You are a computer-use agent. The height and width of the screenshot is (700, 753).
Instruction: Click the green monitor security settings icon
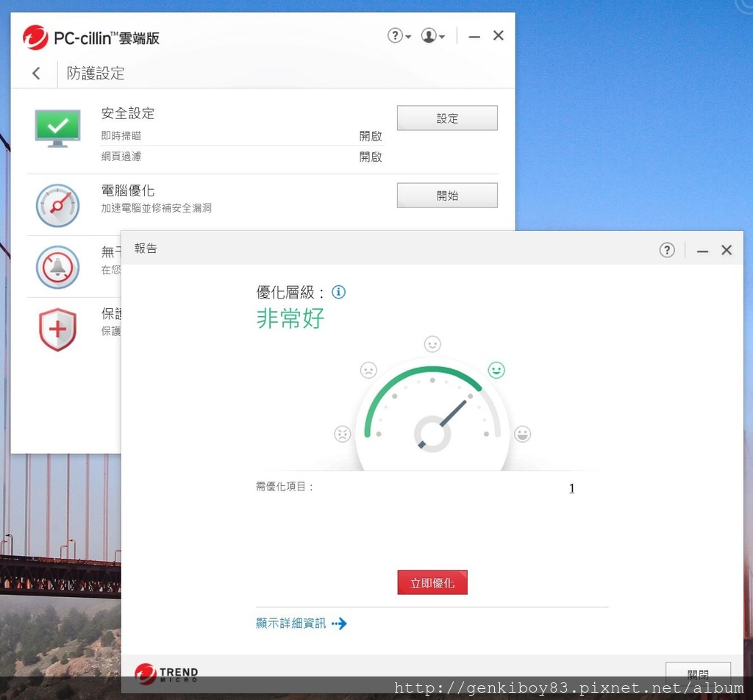(57, 128)
